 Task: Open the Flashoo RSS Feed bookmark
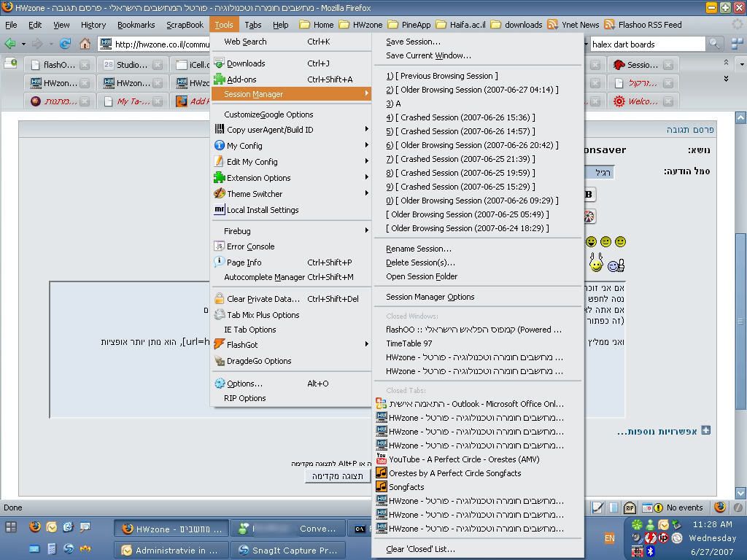[643, 25]
